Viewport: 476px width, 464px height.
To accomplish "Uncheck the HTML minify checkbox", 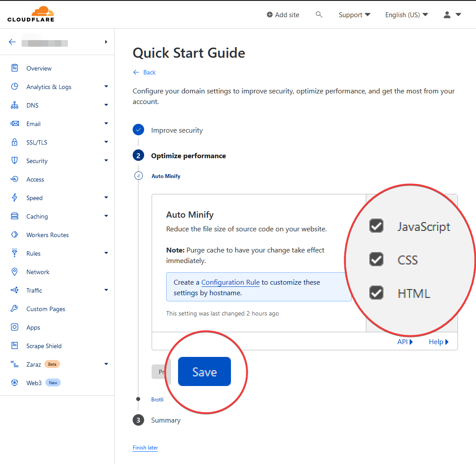I will [376, 293].
